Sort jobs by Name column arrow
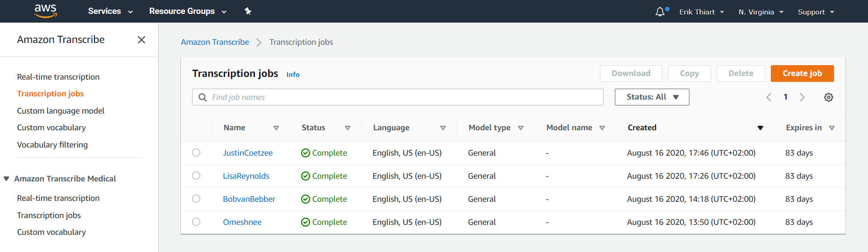 click(x=276, y=128)
